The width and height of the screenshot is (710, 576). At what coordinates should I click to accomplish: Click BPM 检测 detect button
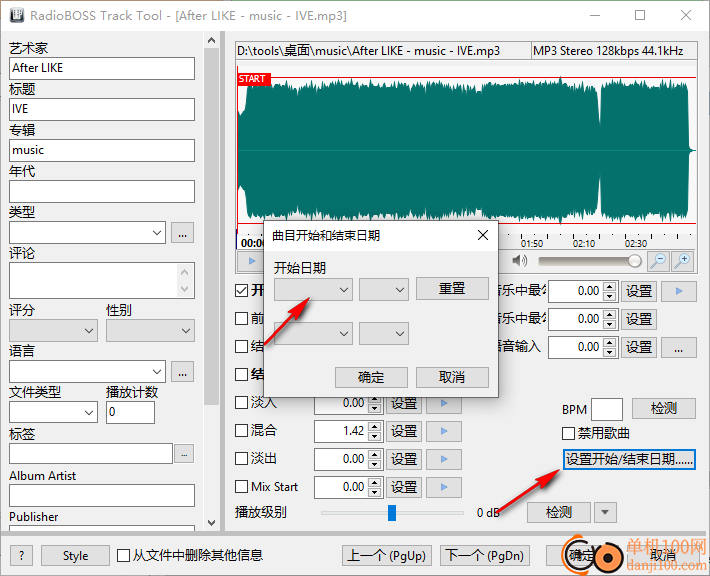(663, 408)
